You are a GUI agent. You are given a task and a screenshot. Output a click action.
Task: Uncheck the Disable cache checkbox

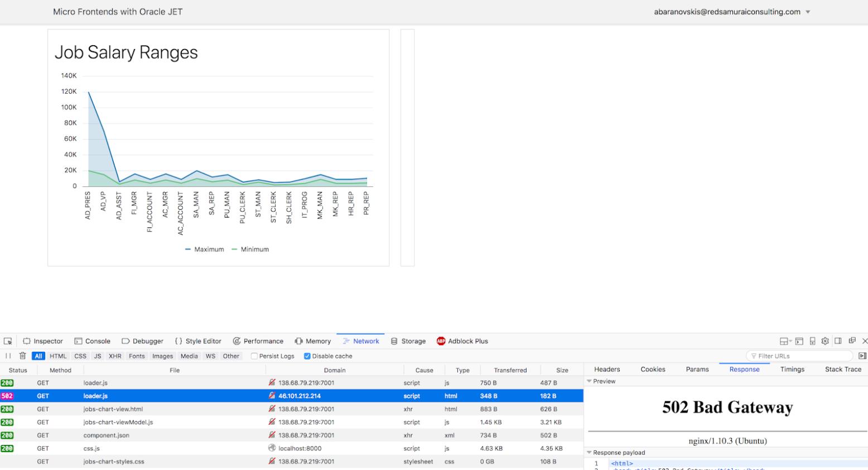click(307, 356)
